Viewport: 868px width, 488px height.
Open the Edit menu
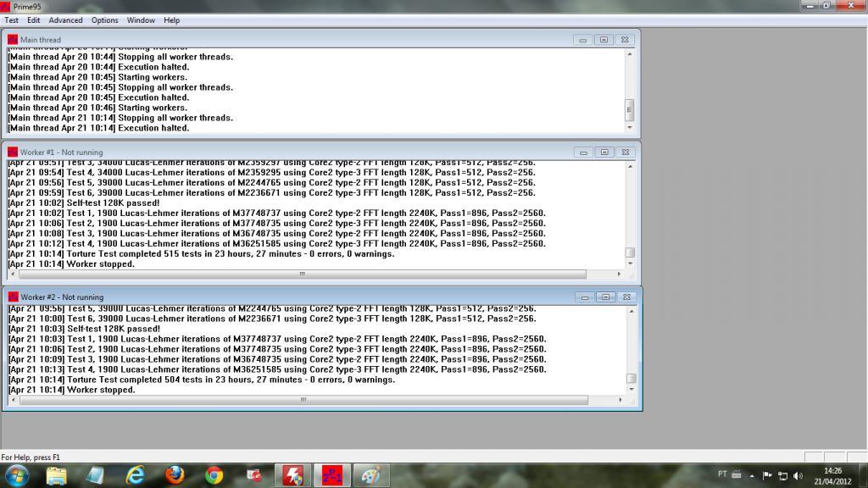click(x=33, y=20)
